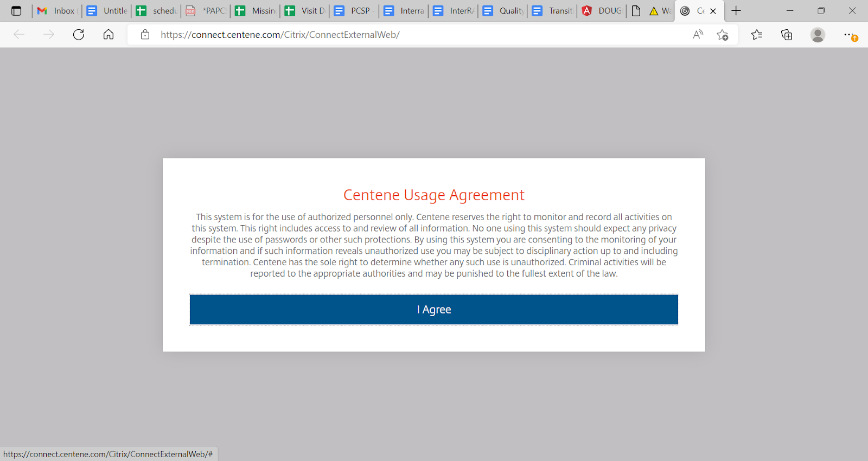Click the Centene Usage Agreement heading
Image resolution: width=868 pixels, height=461 pixels.
tap(434, 195)
